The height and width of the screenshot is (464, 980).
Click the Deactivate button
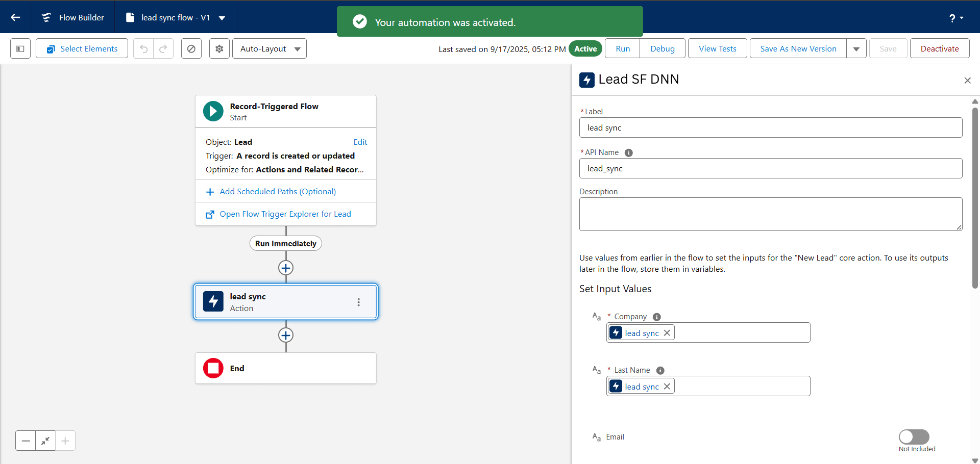(x=940, y=48)
